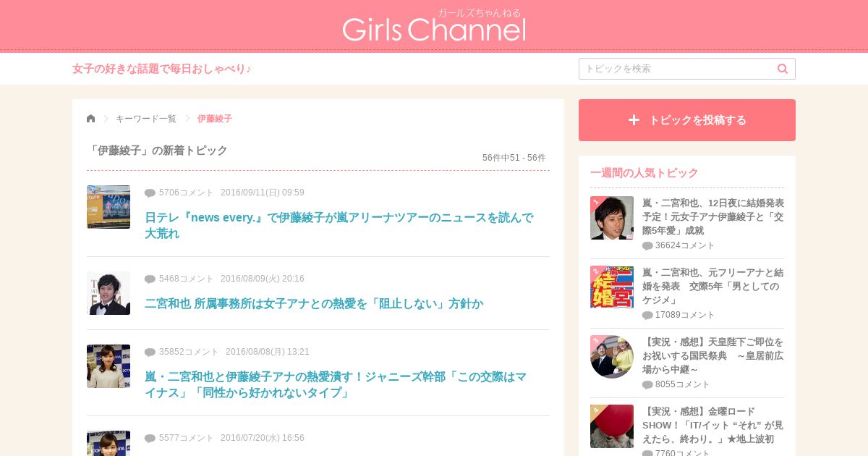
Task: Open popular topic 12日夜に結婚発表予定
Action: tap(713, 216)
